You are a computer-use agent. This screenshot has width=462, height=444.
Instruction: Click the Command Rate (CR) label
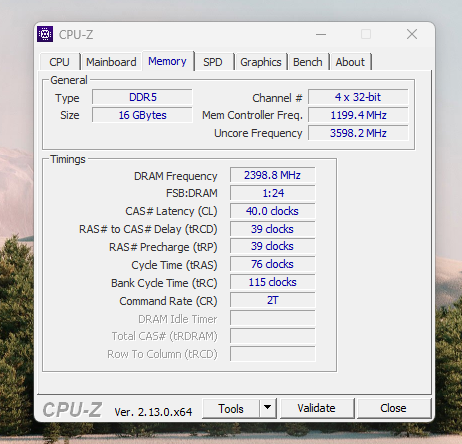click(168, 301)
